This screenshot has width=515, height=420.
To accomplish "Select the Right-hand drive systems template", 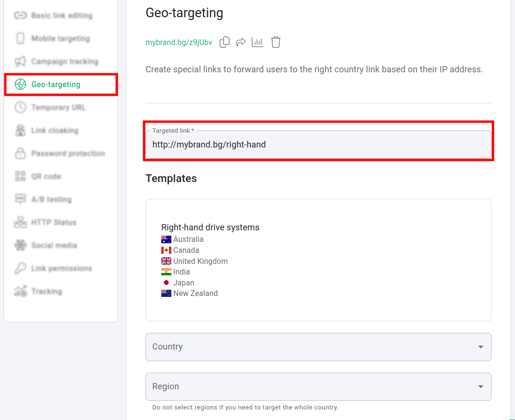I will tap(210, 227).
